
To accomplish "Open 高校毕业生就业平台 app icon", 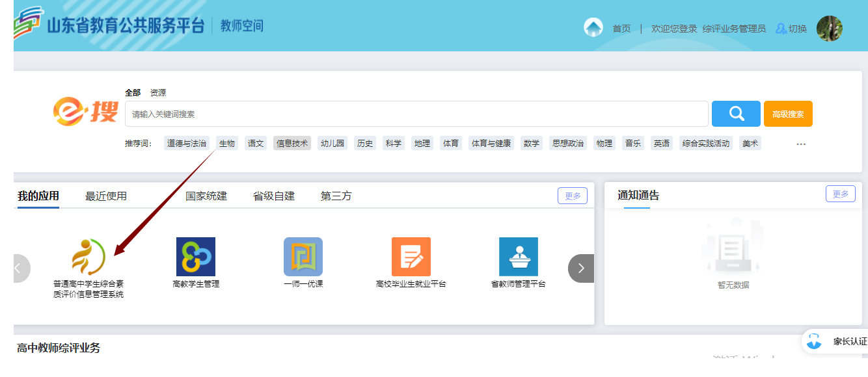I will click(x=411, y=257).
